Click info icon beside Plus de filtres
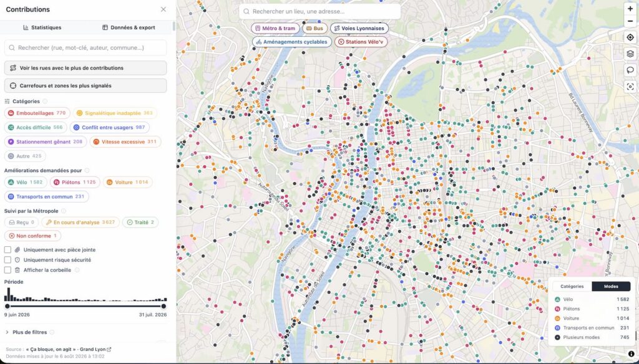 (52, 332)
